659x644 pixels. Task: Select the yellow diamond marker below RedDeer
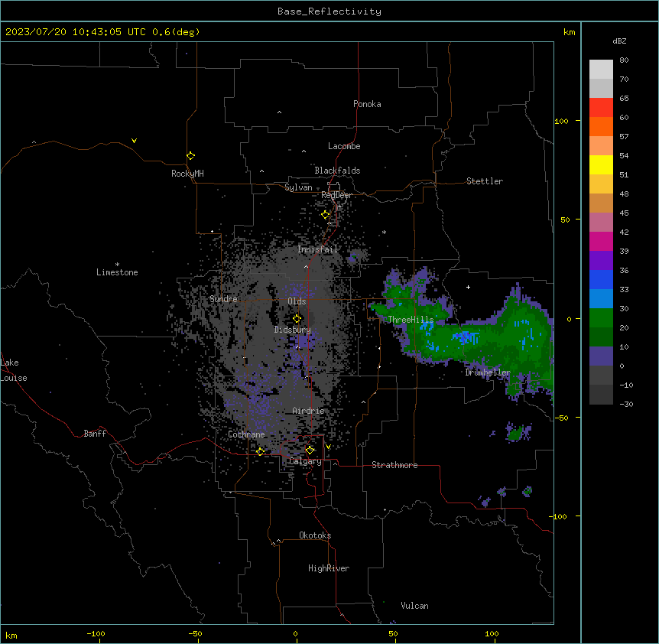click(326, 215)
